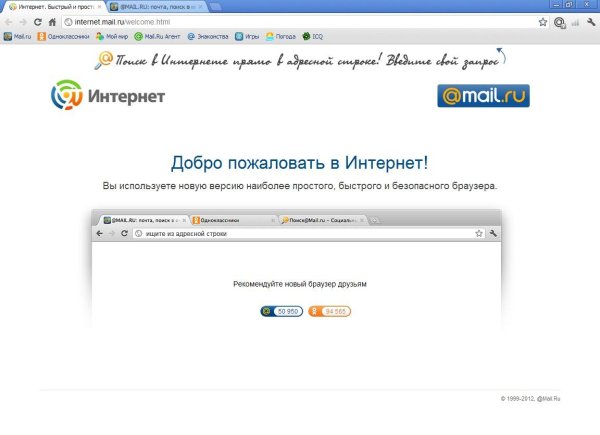Minimize the browser window
This screenshot has width=600, height=435.
pyautogui.click(x=557, y=5)
